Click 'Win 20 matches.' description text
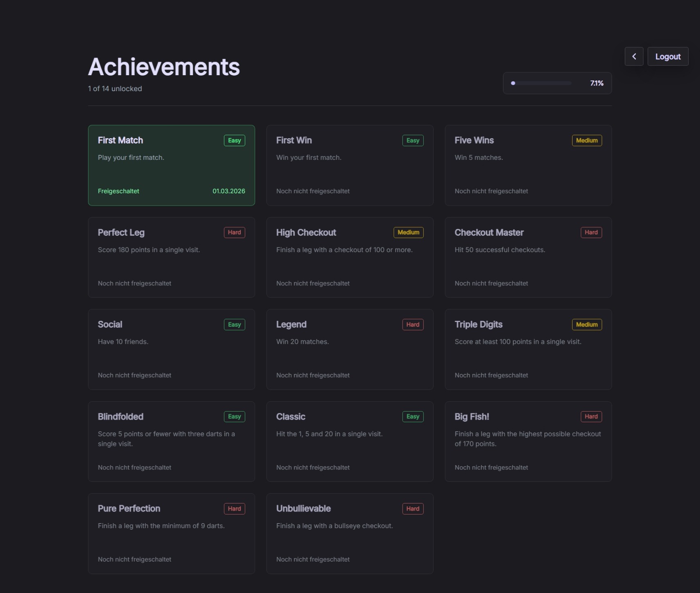Image resolution: width=700 pixels, height=593 pixels. pyautogui.click(x=302, y=342)
